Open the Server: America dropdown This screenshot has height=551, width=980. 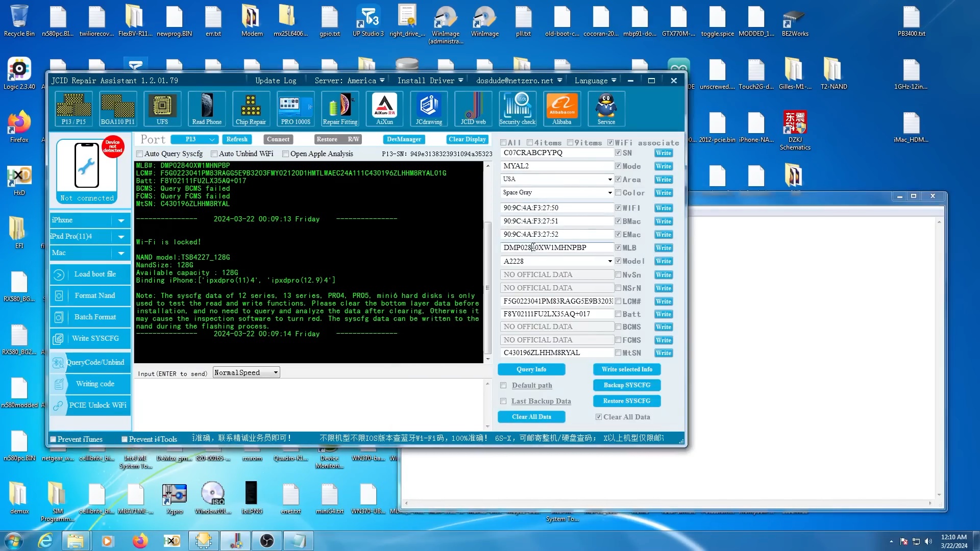349,81
